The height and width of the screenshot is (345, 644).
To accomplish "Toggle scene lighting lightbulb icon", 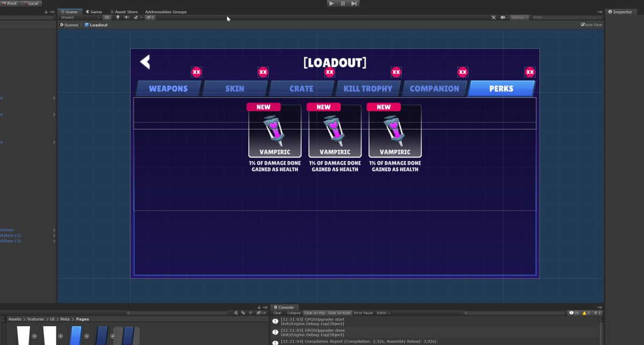I will pyautogui.click(x=118, y=17).
